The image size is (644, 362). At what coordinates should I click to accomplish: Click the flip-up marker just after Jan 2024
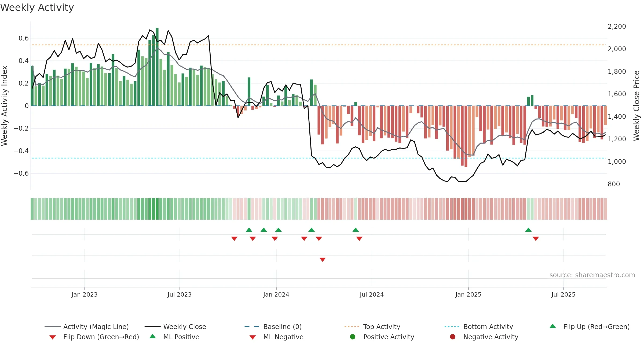279,230
